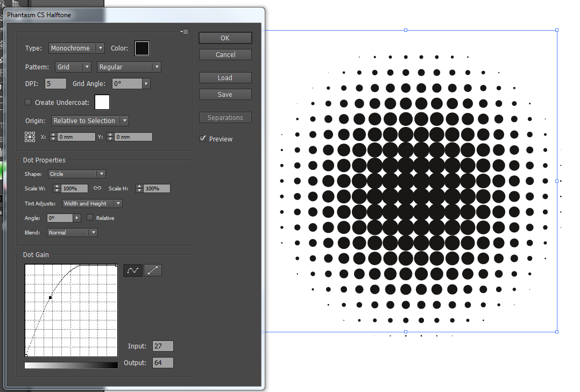Click the dot gain curve control point
Viewport: 580px width, 392px height.
click(x=51, y=297)
